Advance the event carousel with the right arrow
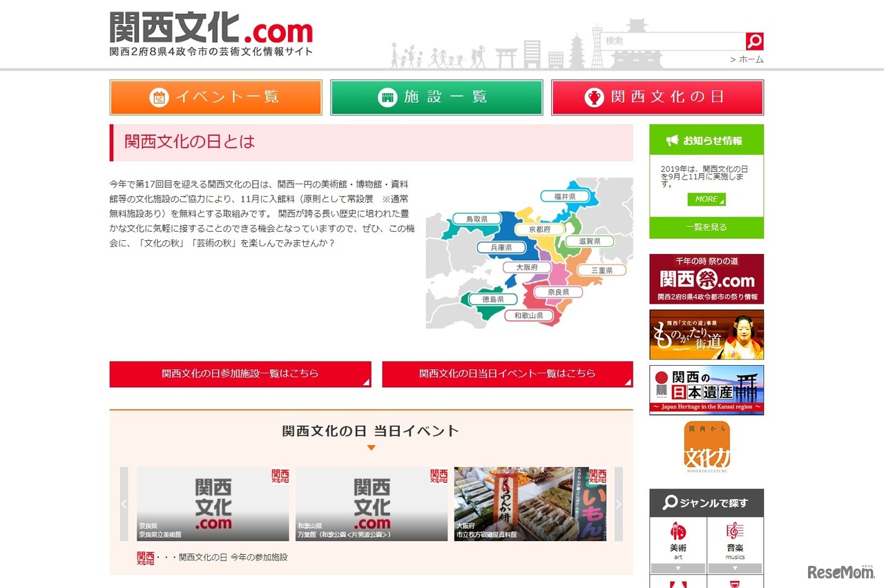The image size is (884, 588). point(618,504)
